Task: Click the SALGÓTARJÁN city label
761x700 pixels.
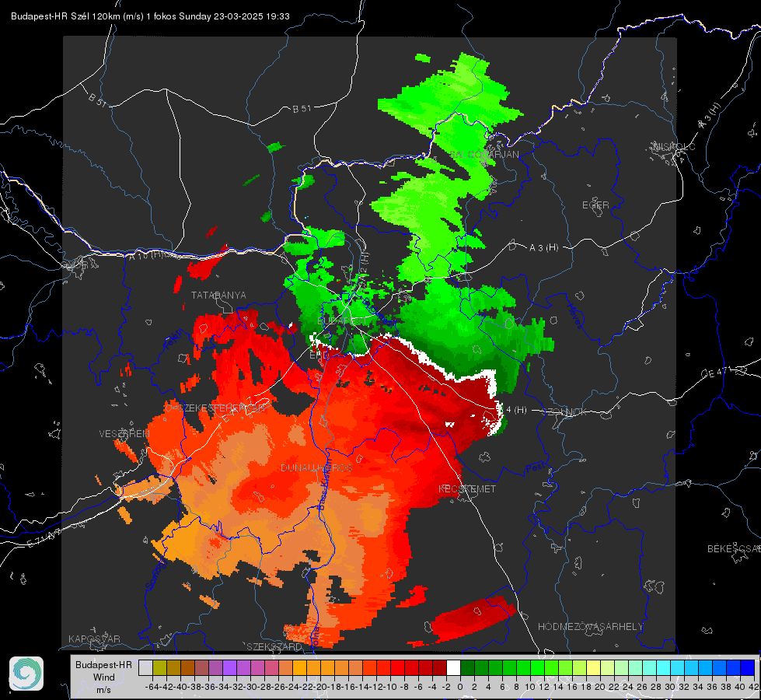Action: [483, 155]
